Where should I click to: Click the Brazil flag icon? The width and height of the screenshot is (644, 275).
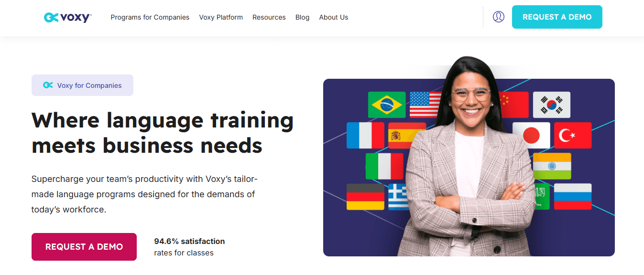[387, 105]
